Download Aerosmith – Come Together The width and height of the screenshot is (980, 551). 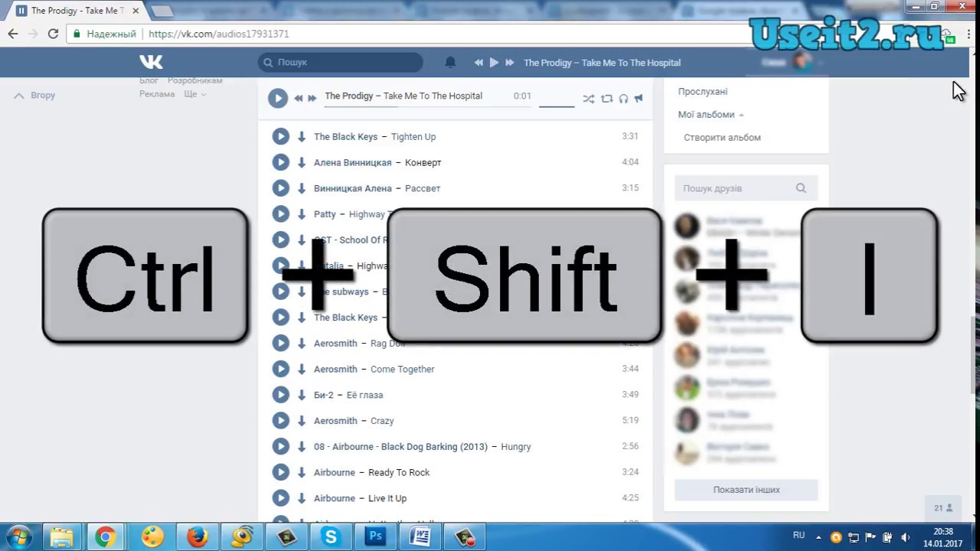[x=301, y=369]
